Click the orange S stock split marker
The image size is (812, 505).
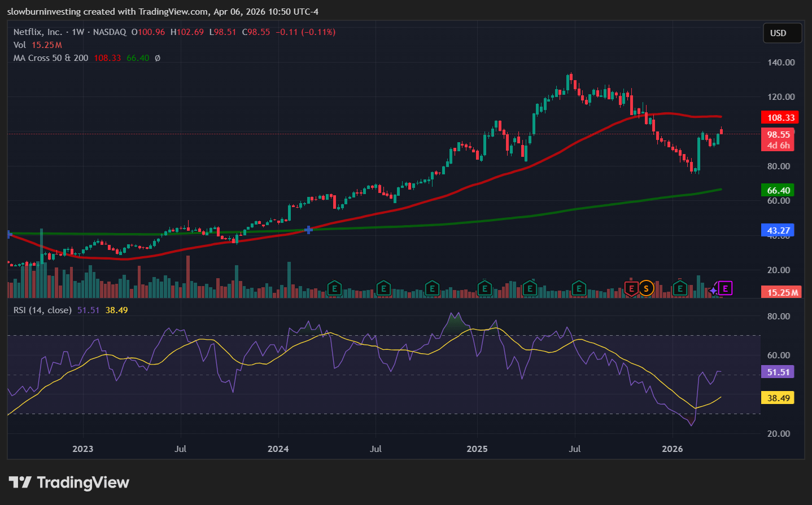tap(646, 289)
